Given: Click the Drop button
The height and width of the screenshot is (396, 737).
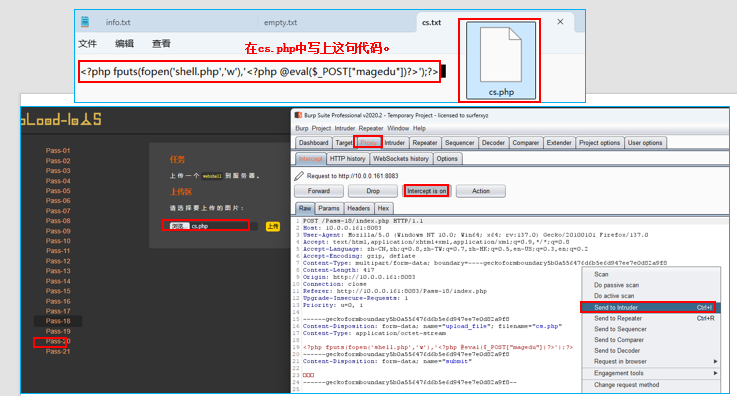Looking at the screenshot, I should [373, 191].
